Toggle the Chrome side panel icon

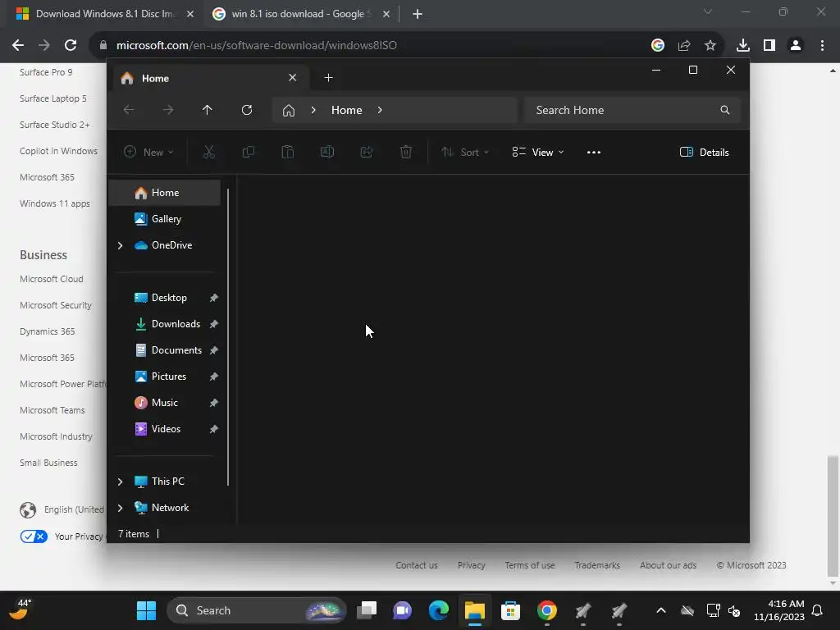(x=769, y=46)
